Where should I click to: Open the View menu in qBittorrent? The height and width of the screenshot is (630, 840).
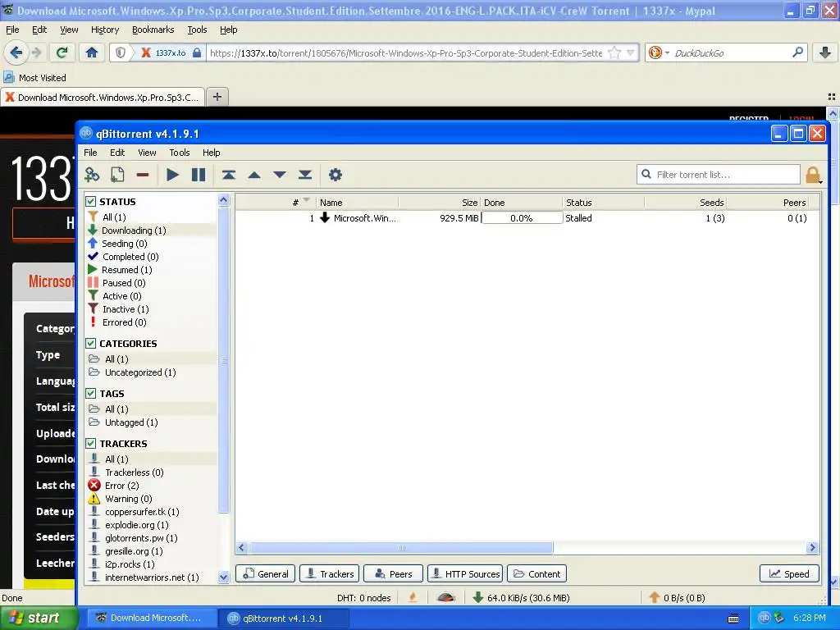147,153
